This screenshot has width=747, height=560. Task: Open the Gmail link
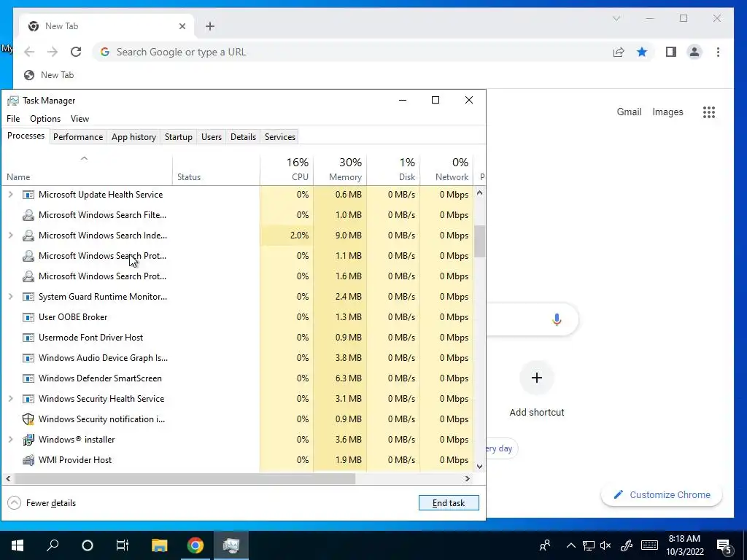click(x=629, y=112)
